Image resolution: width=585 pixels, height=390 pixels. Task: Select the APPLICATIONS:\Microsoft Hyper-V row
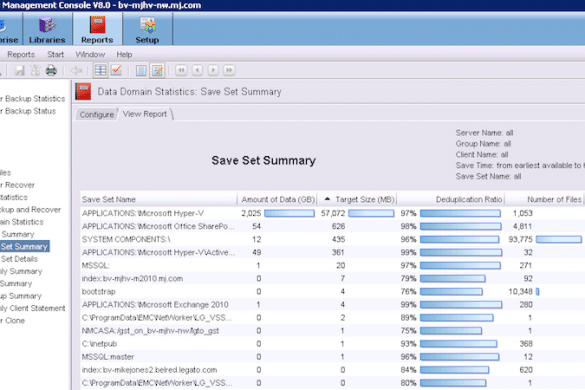pyautogui.click(x=332, y=213)
